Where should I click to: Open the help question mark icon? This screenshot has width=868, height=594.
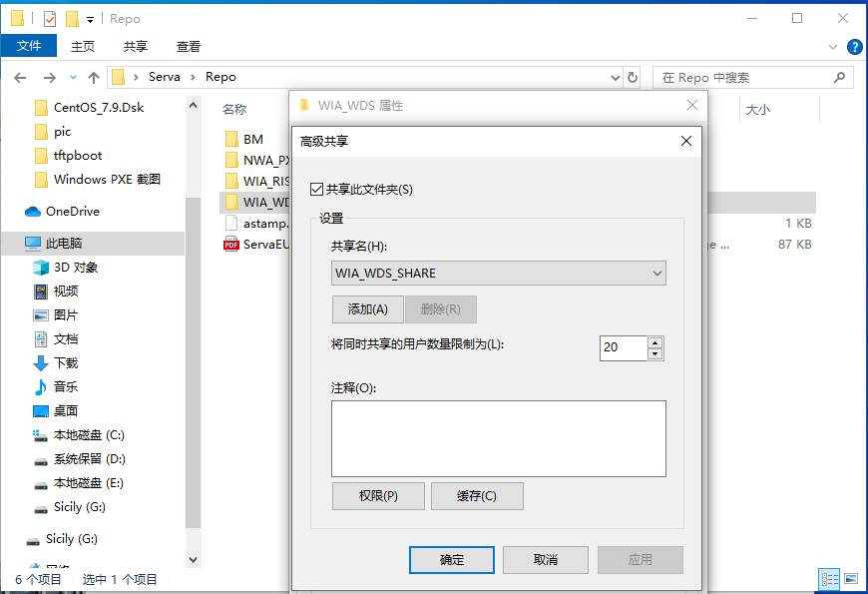(855, 46)
